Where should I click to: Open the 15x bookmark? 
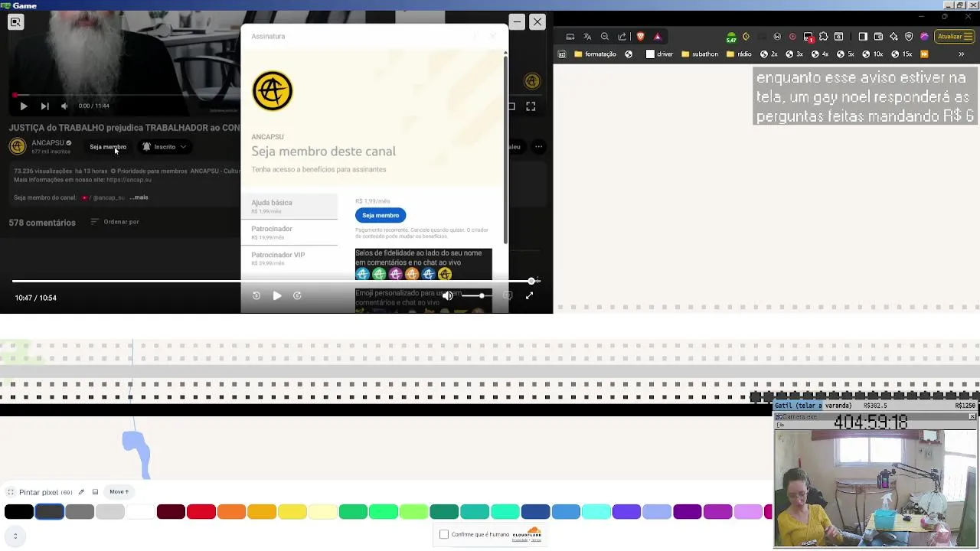point(901,54)
